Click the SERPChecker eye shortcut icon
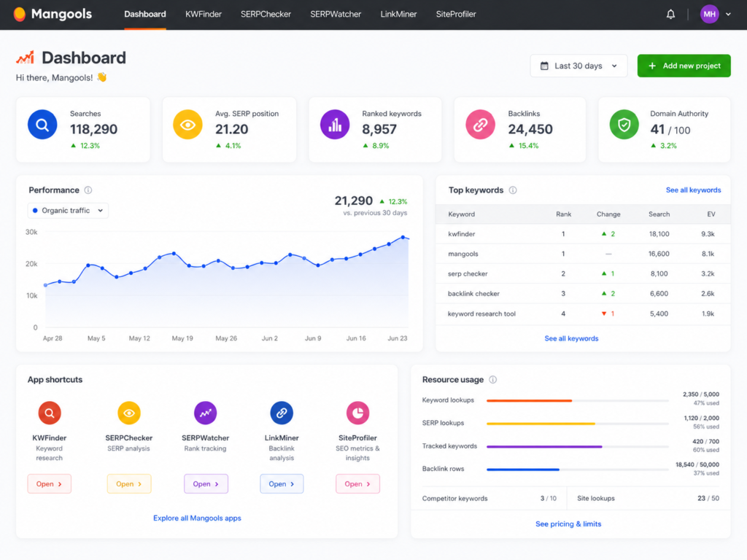This screenshot has height=560, width=747. point(128,413)
